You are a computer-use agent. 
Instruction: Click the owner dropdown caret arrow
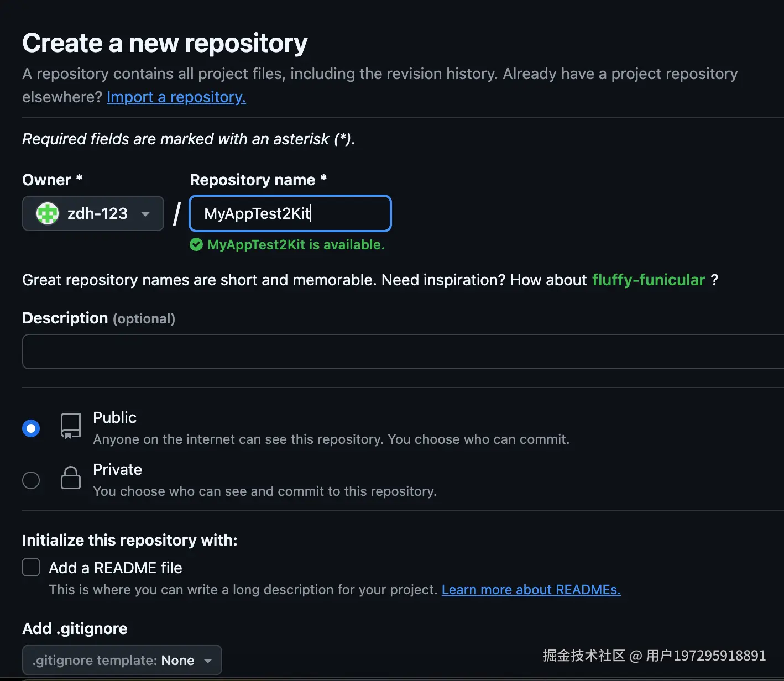point(145,214)
